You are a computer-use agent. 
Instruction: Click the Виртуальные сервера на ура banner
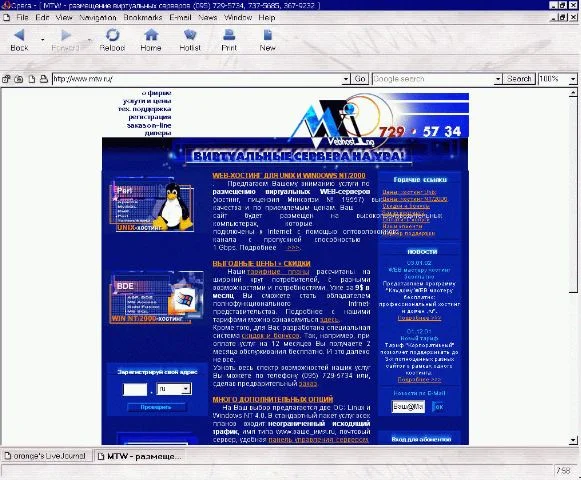[x=298, y=156]
